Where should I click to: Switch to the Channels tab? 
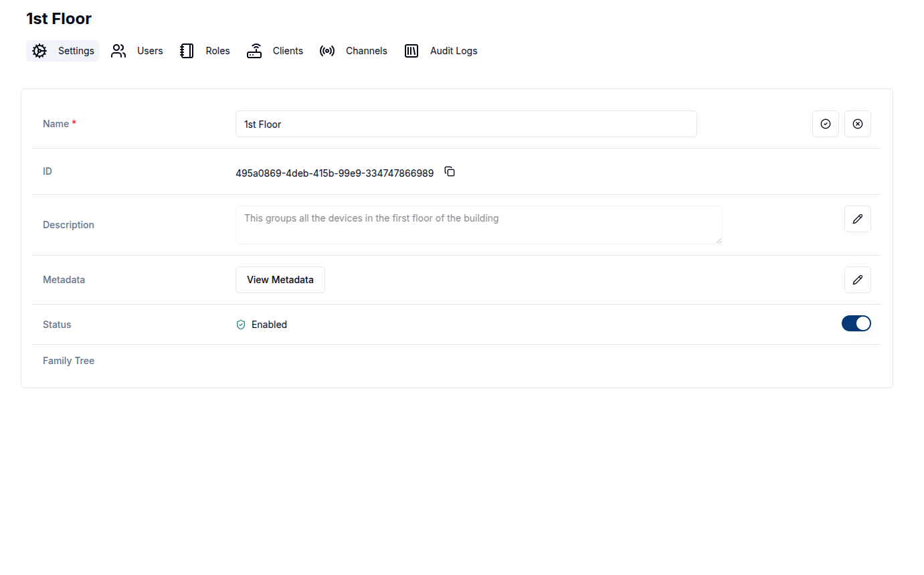pos(353,51)
